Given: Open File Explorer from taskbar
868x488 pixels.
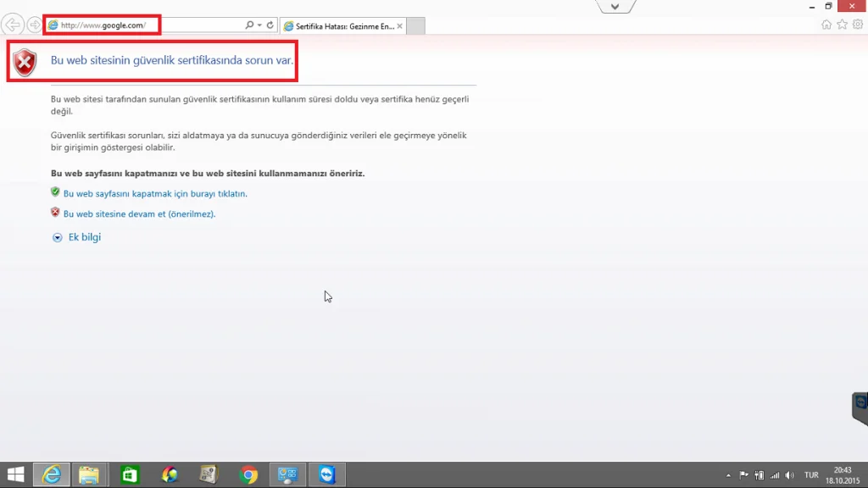Looking at the screenshot, I should point(88,474).
